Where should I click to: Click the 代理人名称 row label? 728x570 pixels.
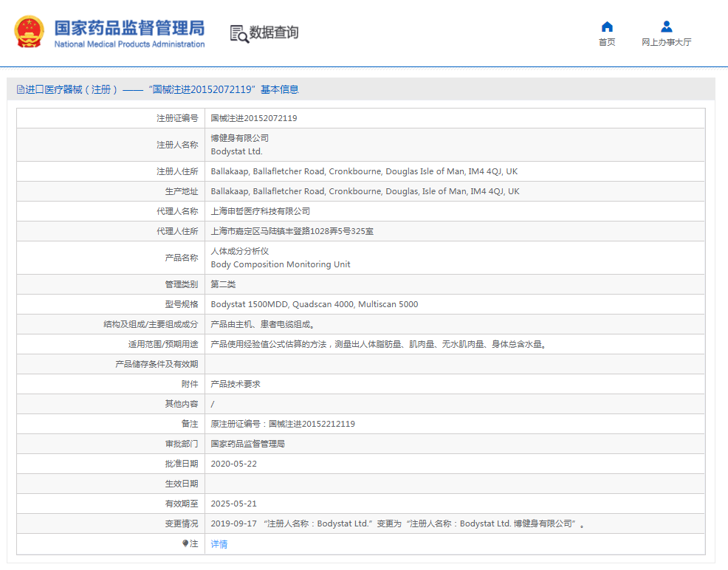(x=177, y=211)
